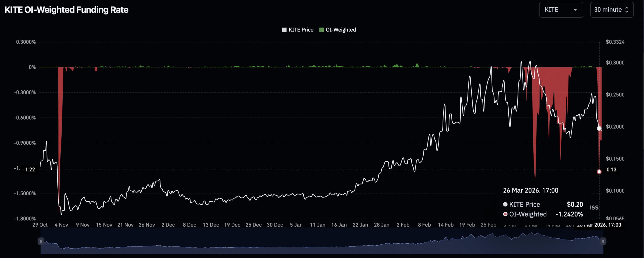Click the -1.22 crosshair label on the left axis
This screenshot has height=258, width=644.
pos(29,170)
